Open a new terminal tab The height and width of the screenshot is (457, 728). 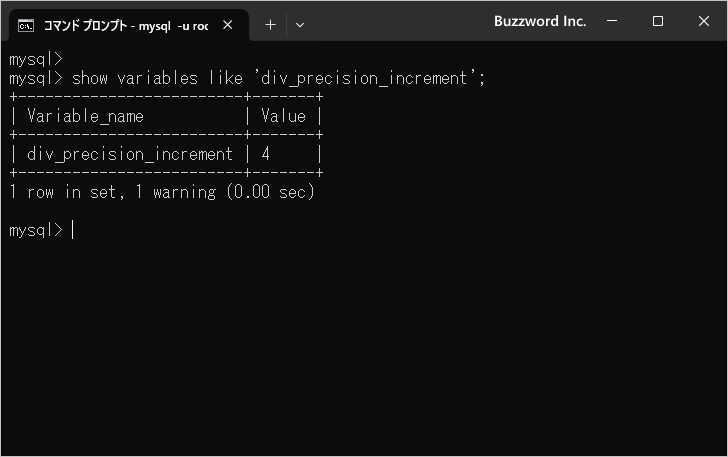pyautogui.click(x=270, y=25)
